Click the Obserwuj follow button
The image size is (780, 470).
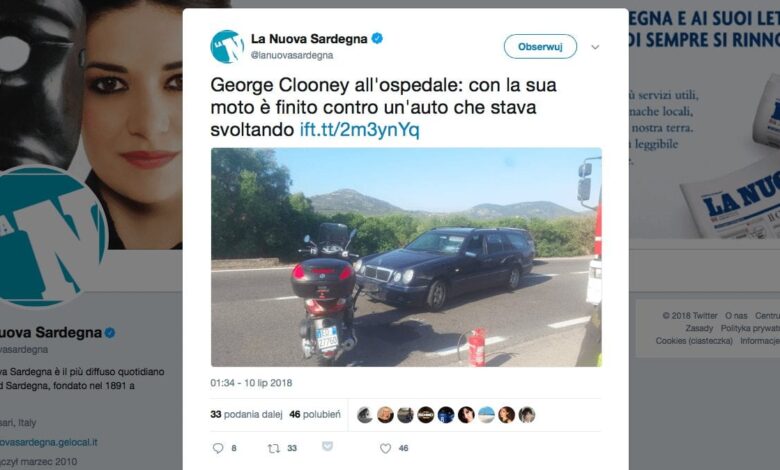[x=540, y=46]
